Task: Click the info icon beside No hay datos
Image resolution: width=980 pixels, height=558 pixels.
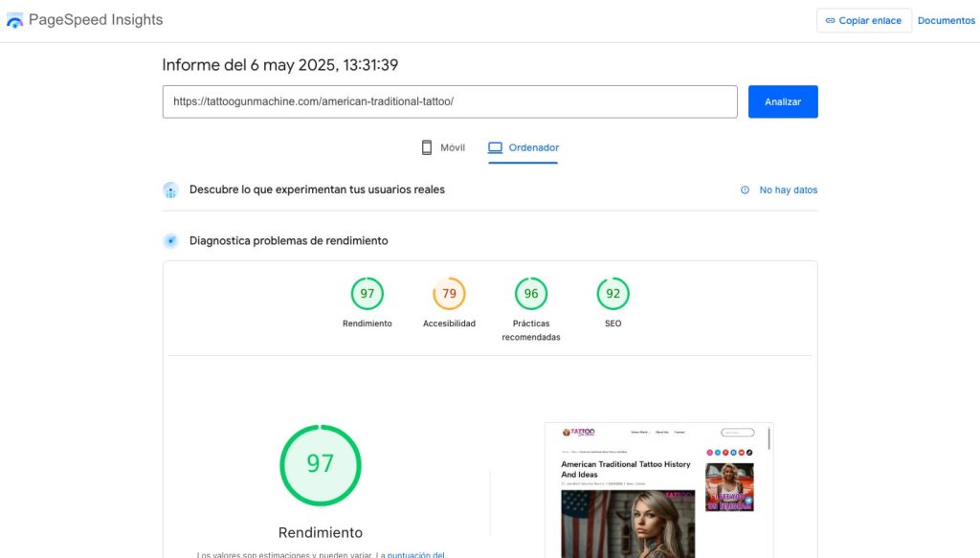Action: pos(745,190)
